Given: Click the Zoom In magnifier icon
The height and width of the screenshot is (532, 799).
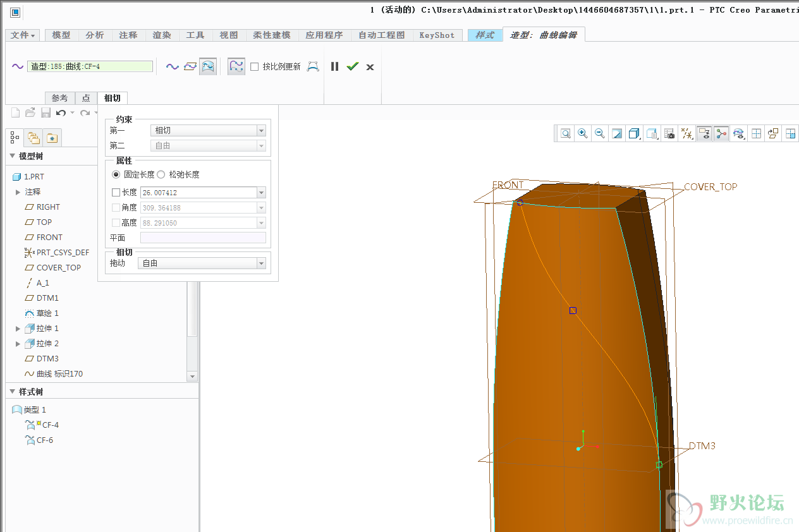Looking at the screenshot, I should pyautogui.click(x=583, y=133).
